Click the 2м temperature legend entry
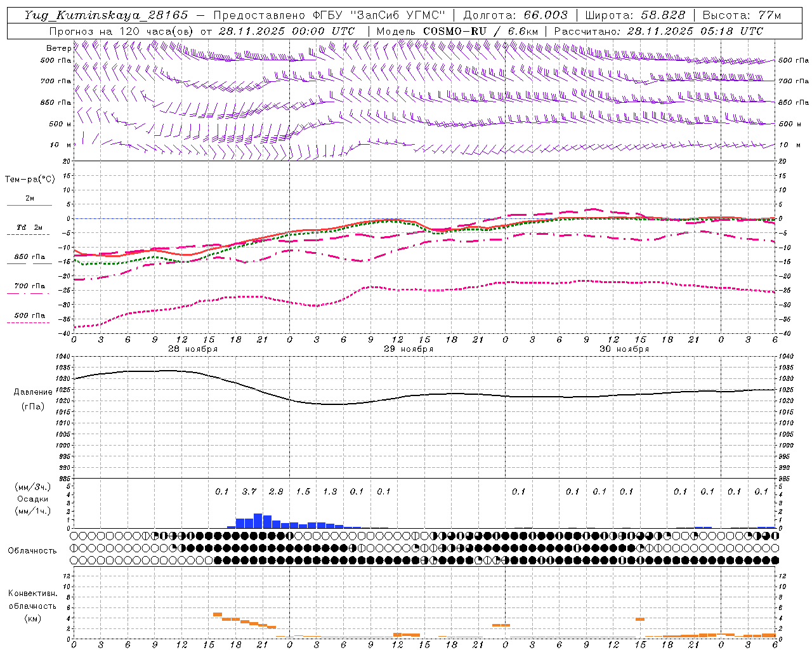812x650 pixels. pyautogui.click(x=30, y=198)
